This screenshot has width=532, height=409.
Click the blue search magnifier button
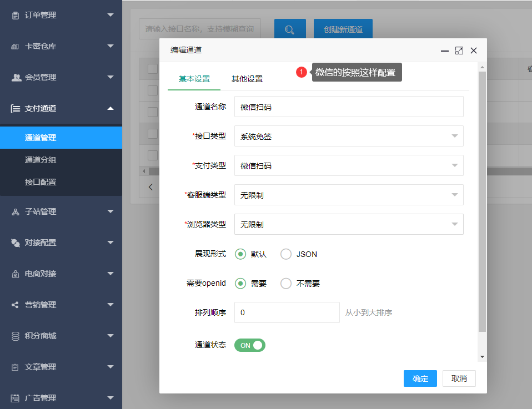pyautogui.click(x=290, y=29)
